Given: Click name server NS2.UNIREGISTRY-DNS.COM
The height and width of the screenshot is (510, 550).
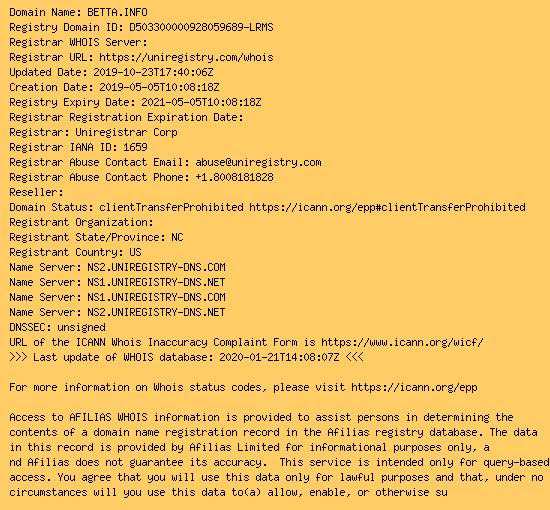Looking at the screenshot, I should point(156,267).
